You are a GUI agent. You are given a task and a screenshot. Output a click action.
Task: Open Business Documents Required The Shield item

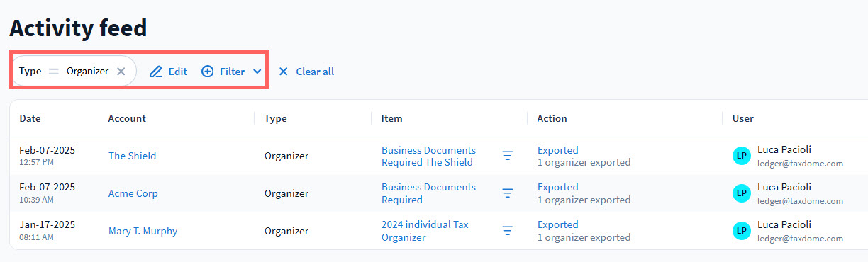point(428,156)
